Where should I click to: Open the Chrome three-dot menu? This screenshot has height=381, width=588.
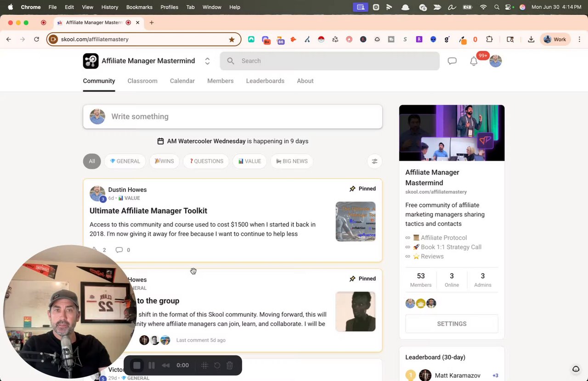pos(579,39)
